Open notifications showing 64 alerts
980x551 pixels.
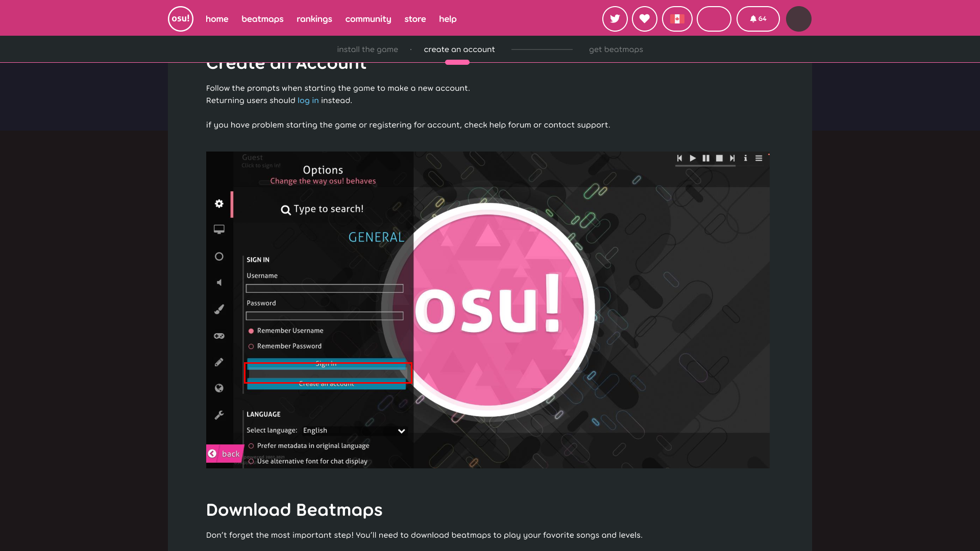(x=757, y=18)
